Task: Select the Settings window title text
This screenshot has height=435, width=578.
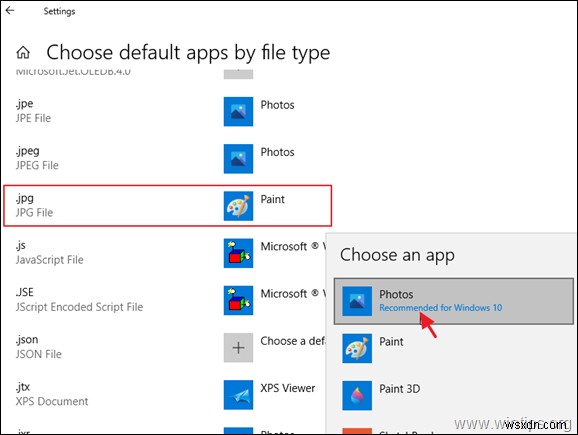Action: click(59, 11)
